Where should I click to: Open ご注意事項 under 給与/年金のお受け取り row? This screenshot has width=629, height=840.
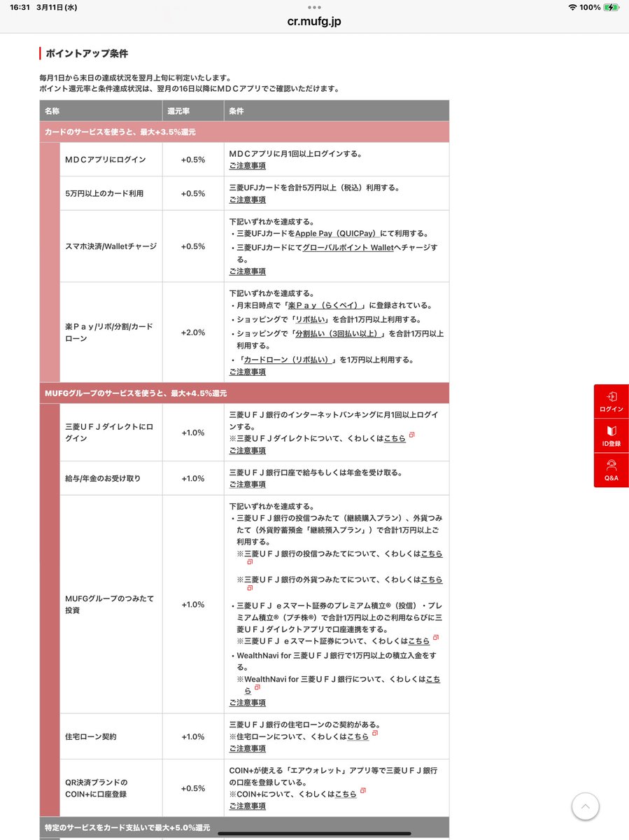248,484
